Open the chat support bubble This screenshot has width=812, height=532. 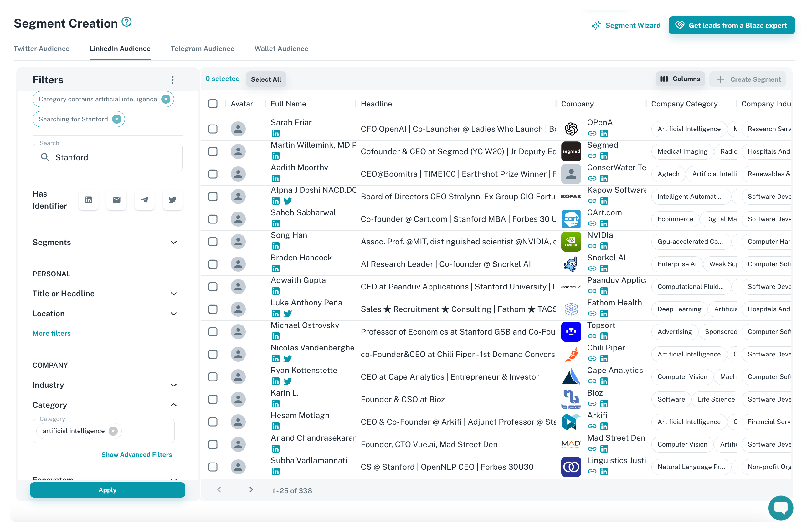(780, 508)
